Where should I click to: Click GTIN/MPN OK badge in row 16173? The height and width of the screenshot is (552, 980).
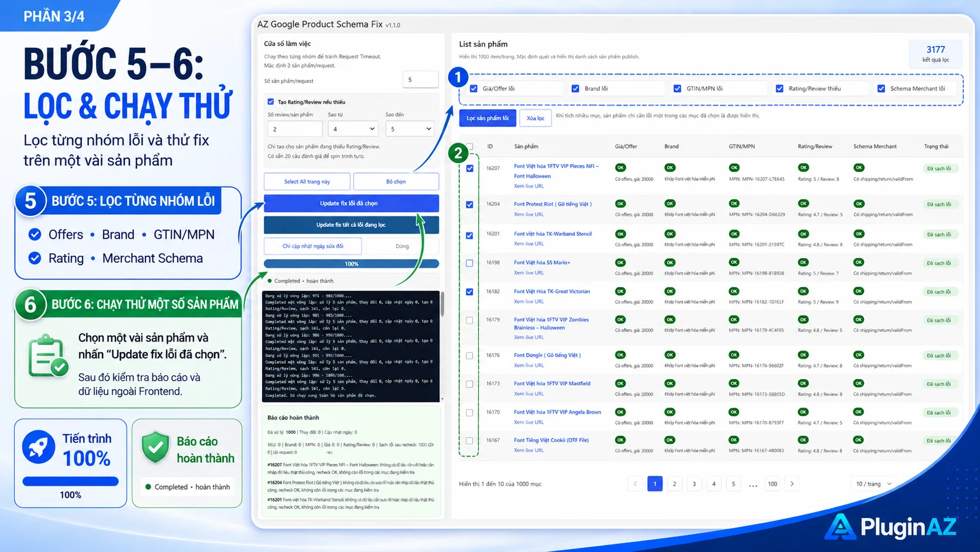[x=734, y=383]
